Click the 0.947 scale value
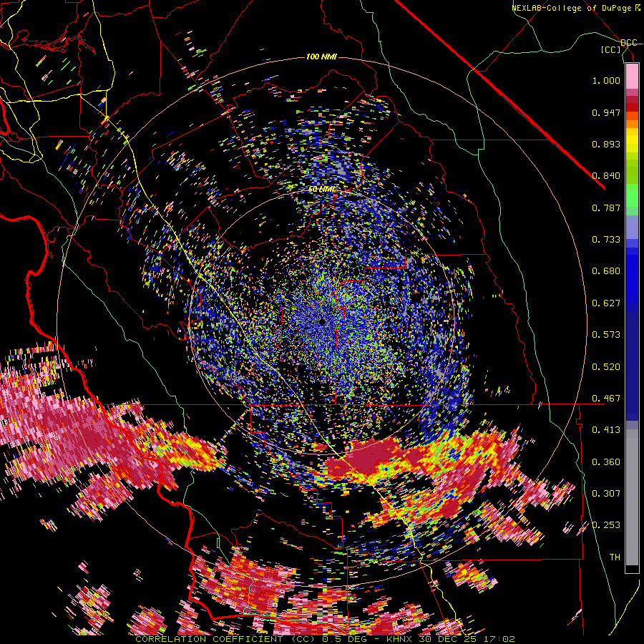Screen dimensions: 644x644 [x=606, y=112]
